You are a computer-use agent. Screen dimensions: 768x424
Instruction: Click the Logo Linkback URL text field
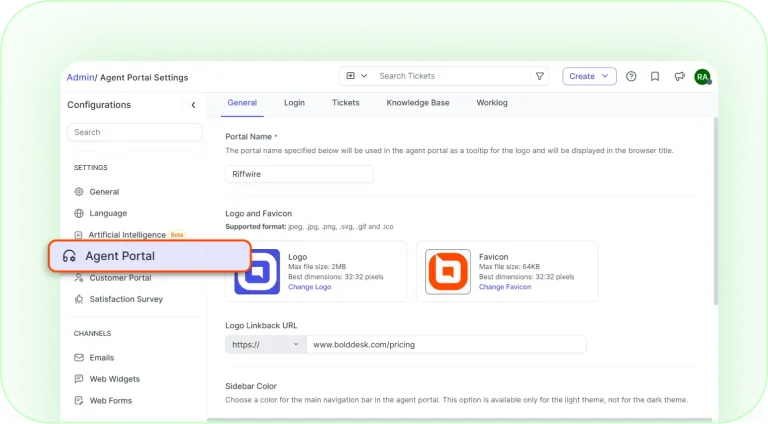point(446,345)
